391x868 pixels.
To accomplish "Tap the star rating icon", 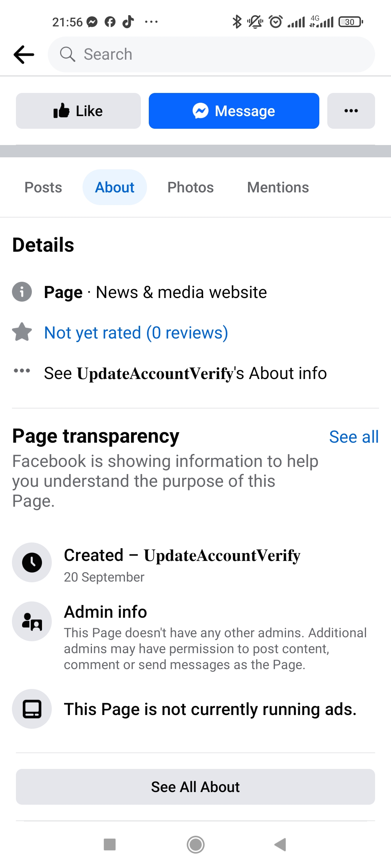I will tap(22, 332).
